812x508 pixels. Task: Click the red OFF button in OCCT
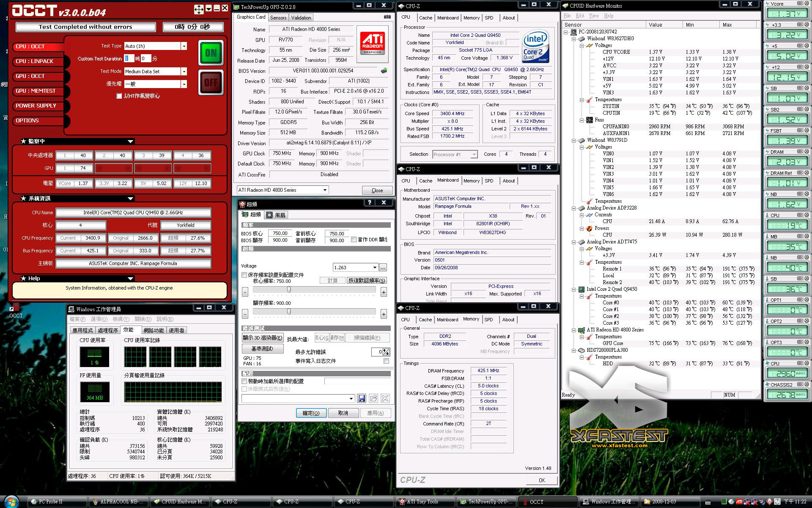pos(211,83)
